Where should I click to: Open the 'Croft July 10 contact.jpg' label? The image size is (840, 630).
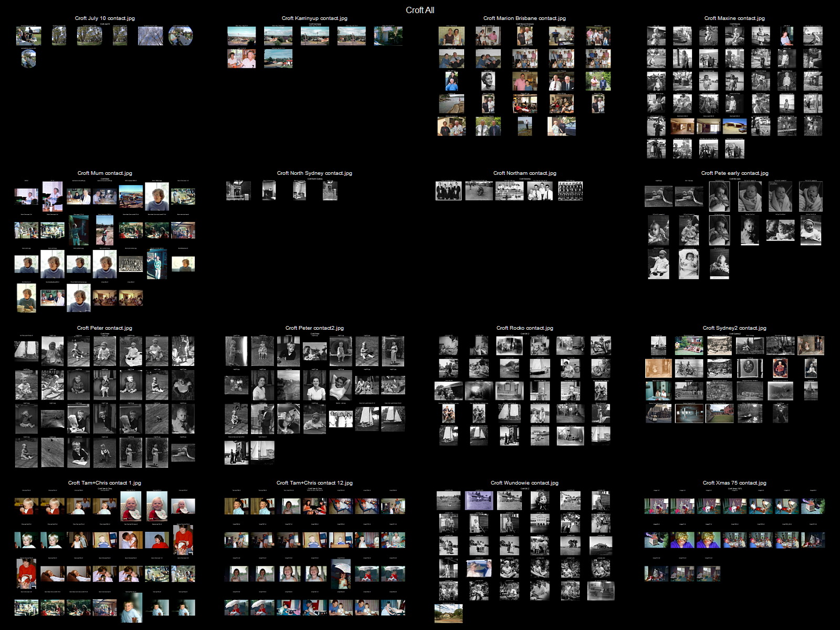pyautogui.click(x=104, y=18)
